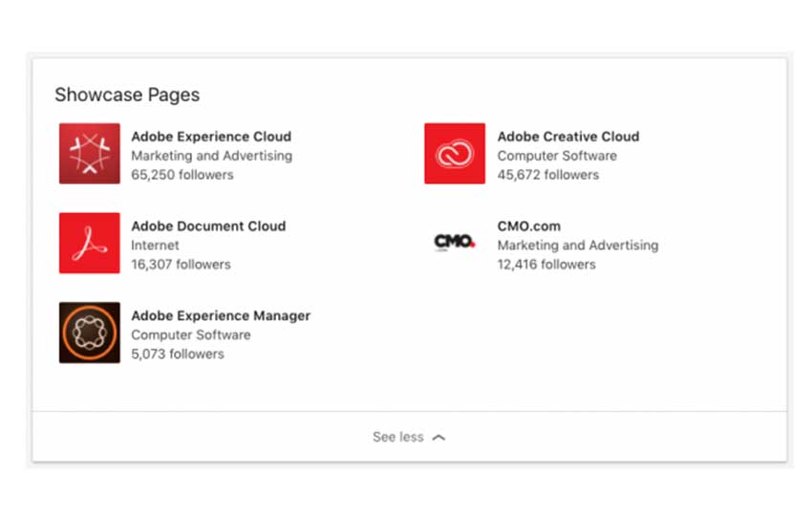The width and height of the screenshot is (812, 516).
Task: Click the 45,672 followers text
Action: point(548,175)
